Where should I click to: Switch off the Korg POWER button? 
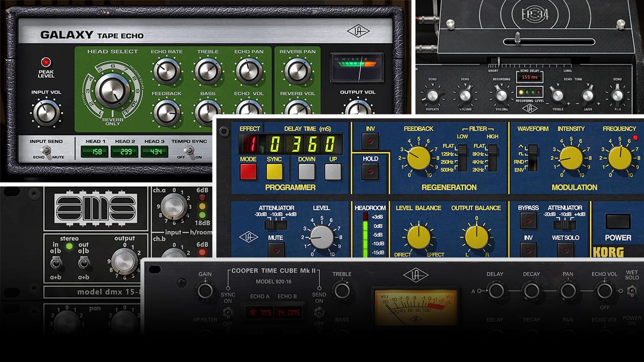617,221
